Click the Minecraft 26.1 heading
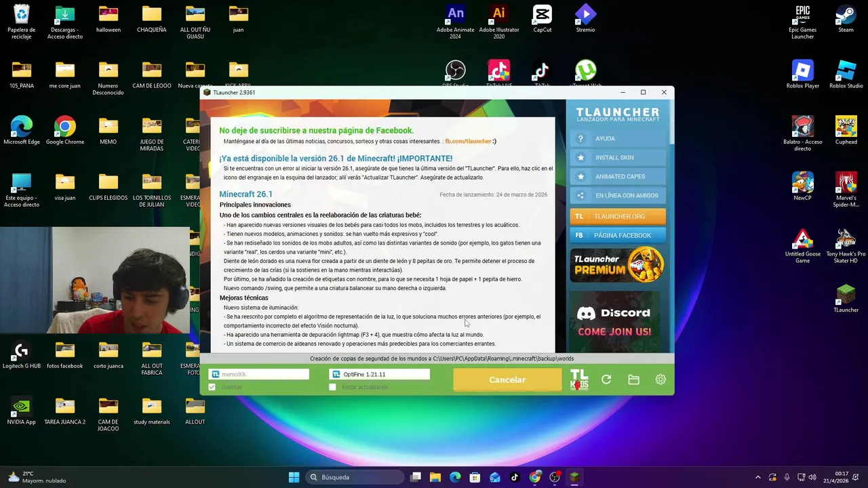Image resolution: width=868 pixels, height=488 pixels. click(245, 194)
